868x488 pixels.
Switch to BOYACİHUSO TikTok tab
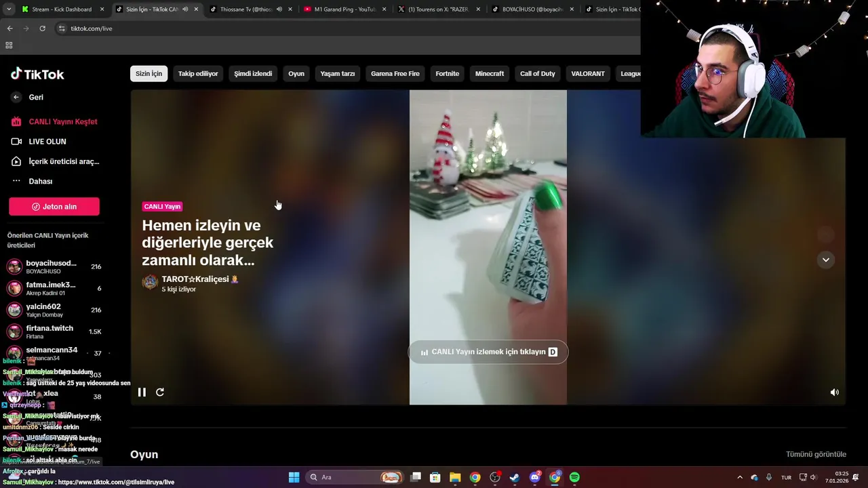click(532, 9)
